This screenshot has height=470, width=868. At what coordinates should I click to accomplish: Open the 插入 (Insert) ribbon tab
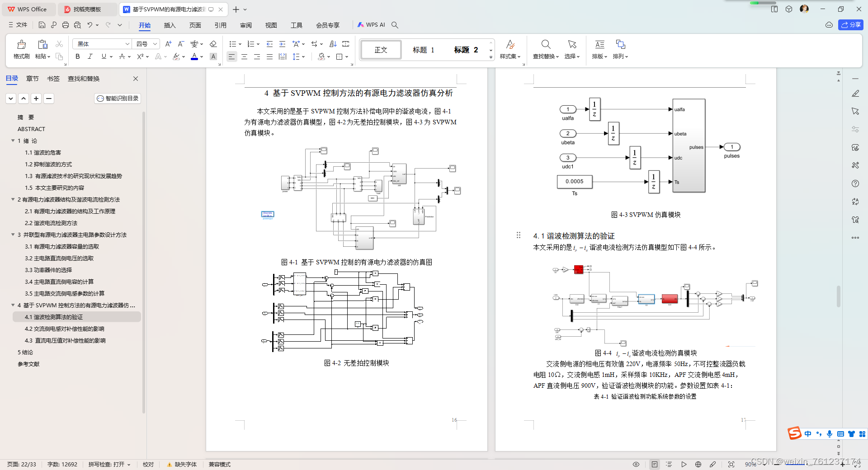[x=170, y=25]
